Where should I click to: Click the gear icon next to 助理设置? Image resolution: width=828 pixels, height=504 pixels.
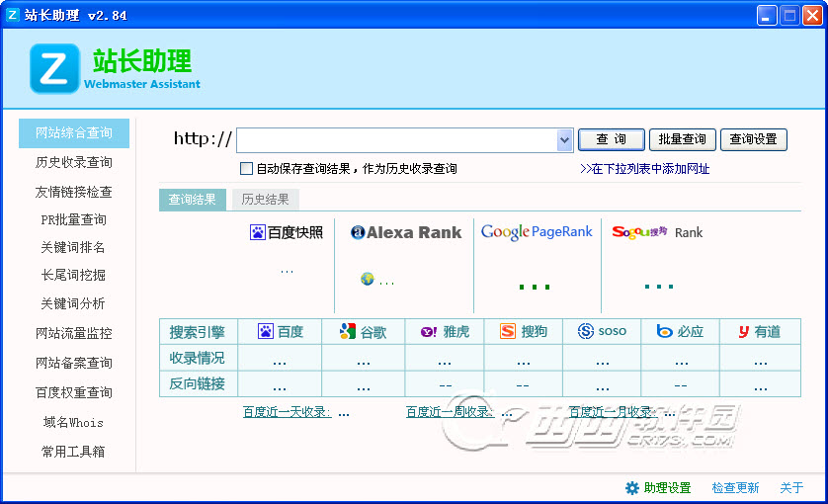point(632,487)
